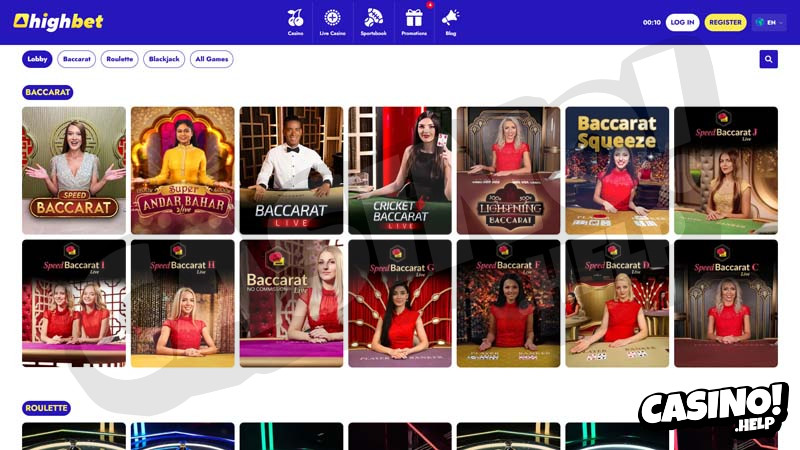Open the Lightning Baccarat game tile

click(508, 170)
